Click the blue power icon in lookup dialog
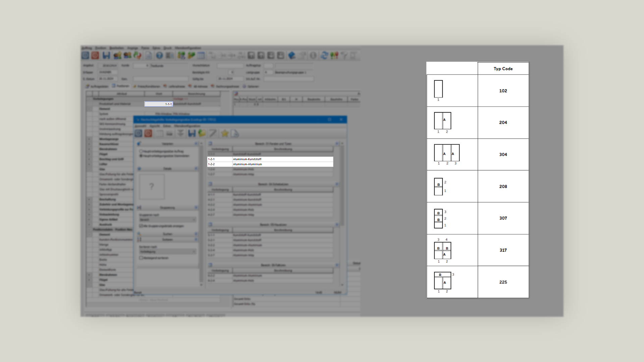The image size is (644, 362). 139,133
